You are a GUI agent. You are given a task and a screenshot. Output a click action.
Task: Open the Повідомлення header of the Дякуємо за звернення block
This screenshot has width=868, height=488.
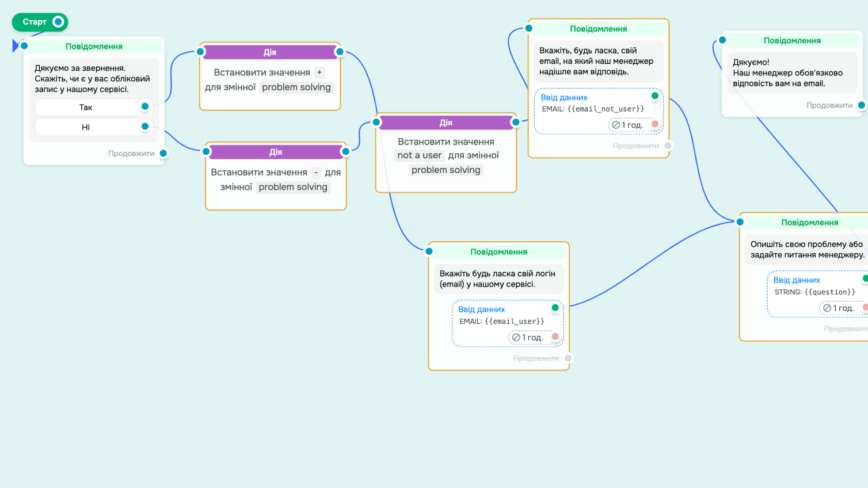(94, 47)
